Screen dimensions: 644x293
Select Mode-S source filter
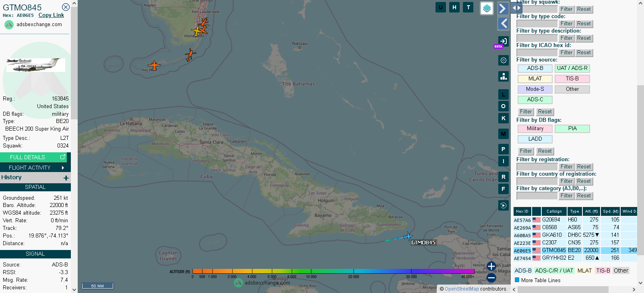(535, 89)
